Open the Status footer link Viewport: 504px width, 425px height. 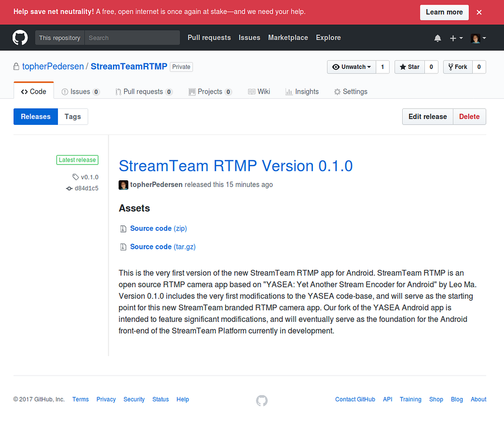pyautogui.click(x=160, y=399)
